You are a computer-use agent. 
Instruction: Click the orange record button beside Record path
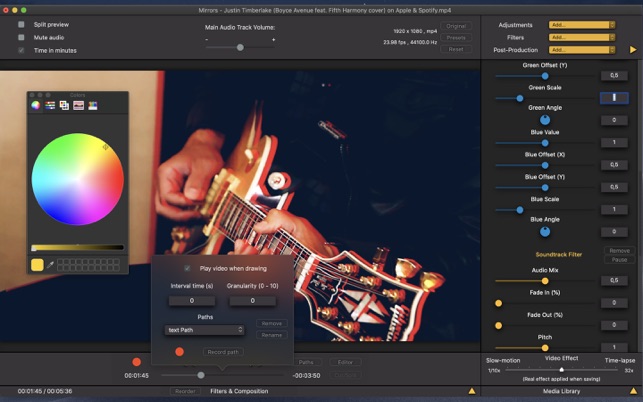click(x=179, y=352)
